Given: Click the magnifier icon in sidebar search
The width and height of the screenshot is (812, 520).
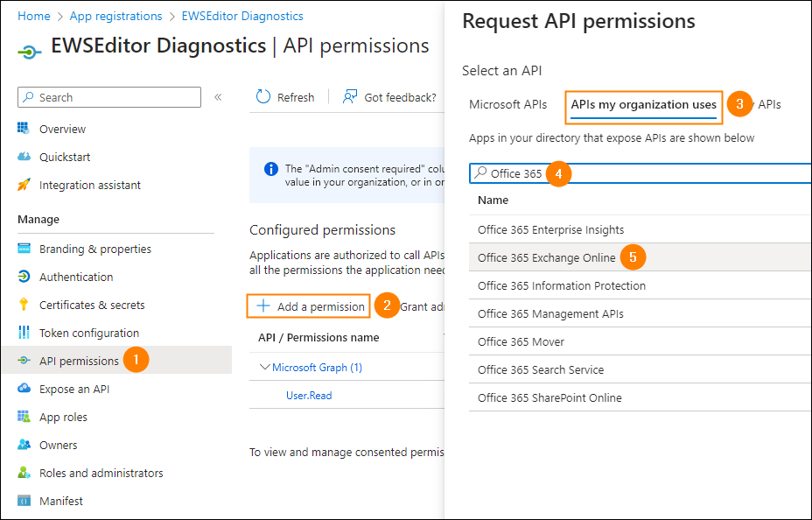Looking at the screenshot, I should point(29,97).
